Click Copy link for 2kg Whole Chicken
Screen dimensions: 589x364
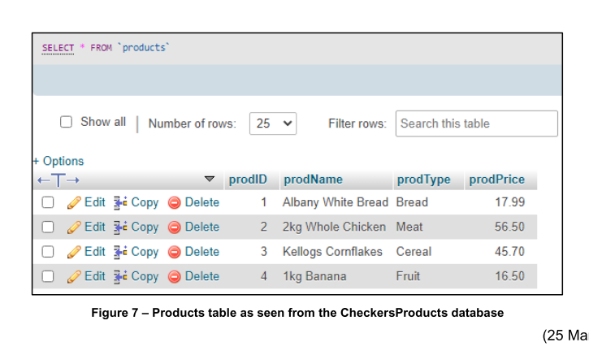[145, 227]
